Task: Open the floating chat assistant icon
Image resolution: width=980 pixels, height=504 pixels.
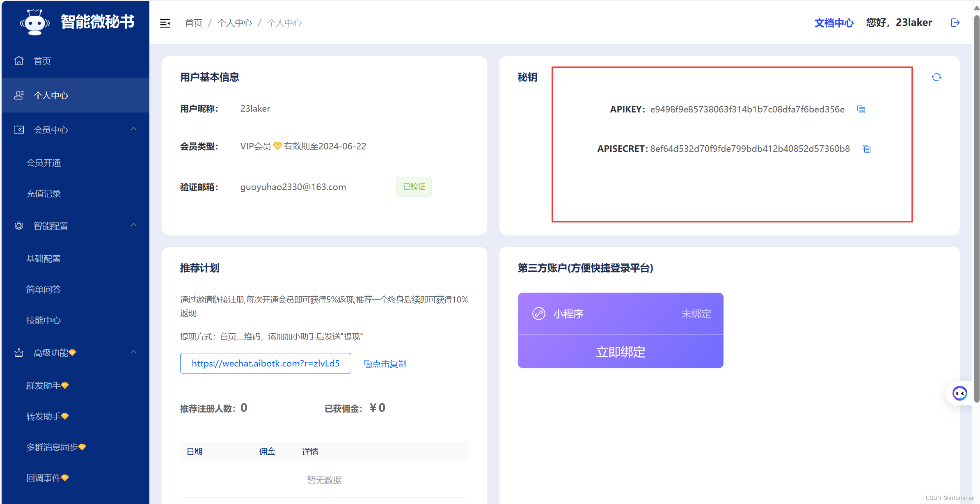Action: click(959, 393)
